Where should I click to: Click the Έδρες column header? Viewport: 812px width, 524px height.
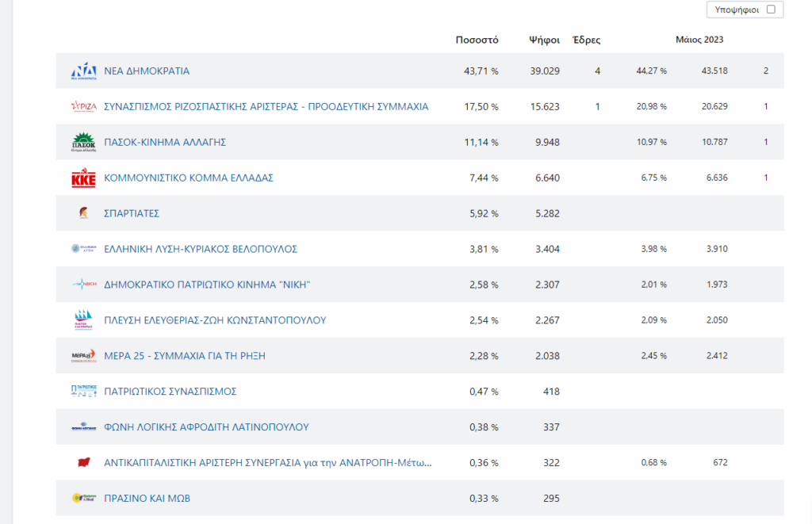click(x=586, y=40)
